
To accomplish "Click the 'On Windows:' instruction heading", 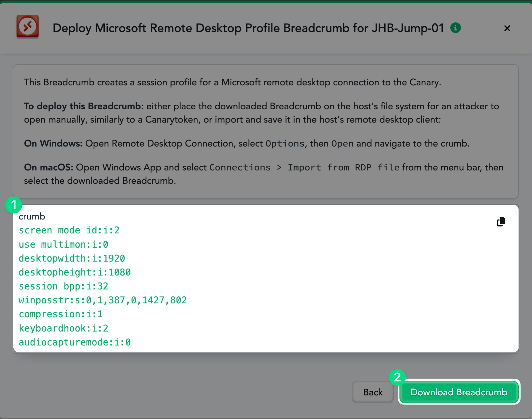I will click(x=53, y=144).
